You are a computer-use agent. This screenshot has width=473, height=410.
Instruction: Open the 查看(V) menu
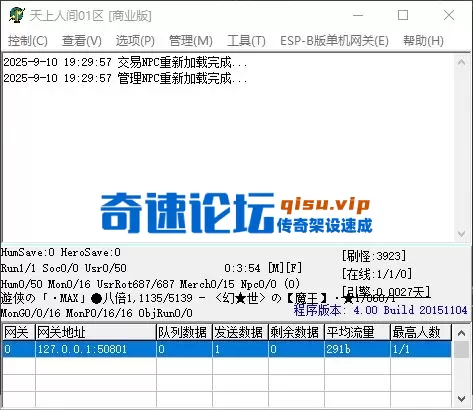point(82,41)
